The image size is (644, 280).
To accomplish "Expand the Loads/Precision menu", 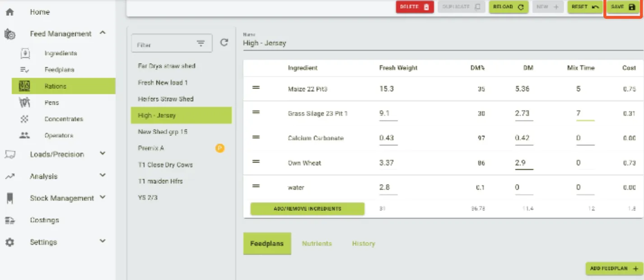I will pyautogui.click(x=103, y=154).
